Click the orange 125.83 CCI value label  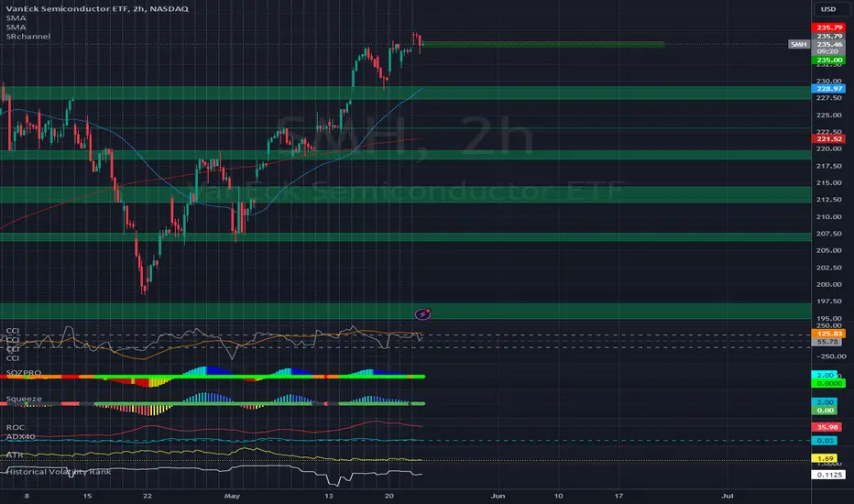[829, 334]
